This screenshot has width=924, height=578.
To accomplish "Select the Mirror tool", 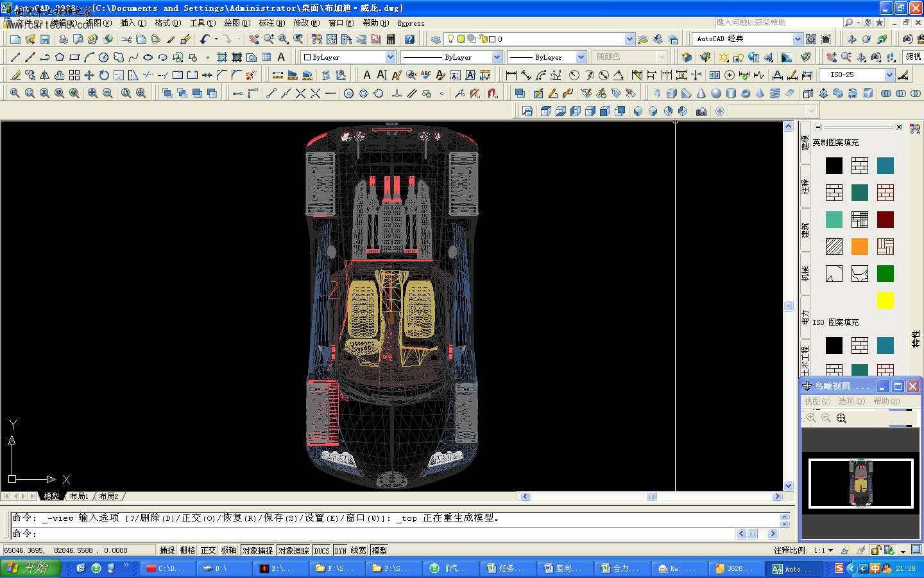I will point(45,75).
